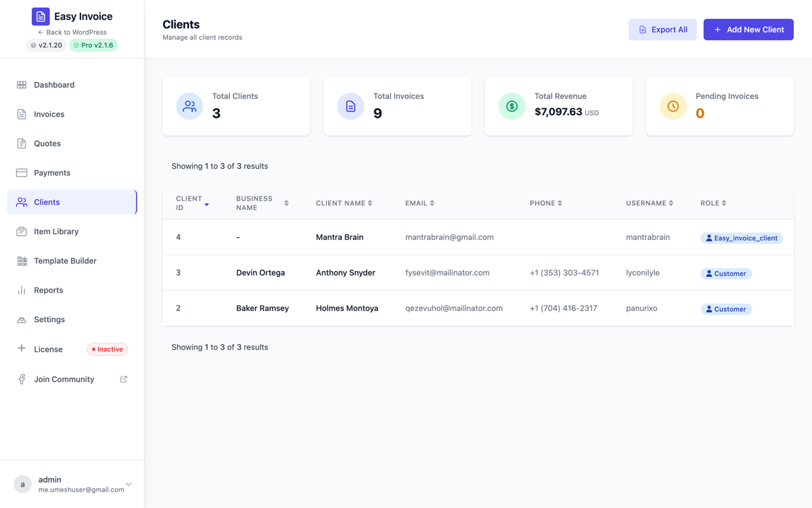Screen dimensions: 812x508
Task: Sort by Role column
Action: pyautogui.click(x=714, y=203)
